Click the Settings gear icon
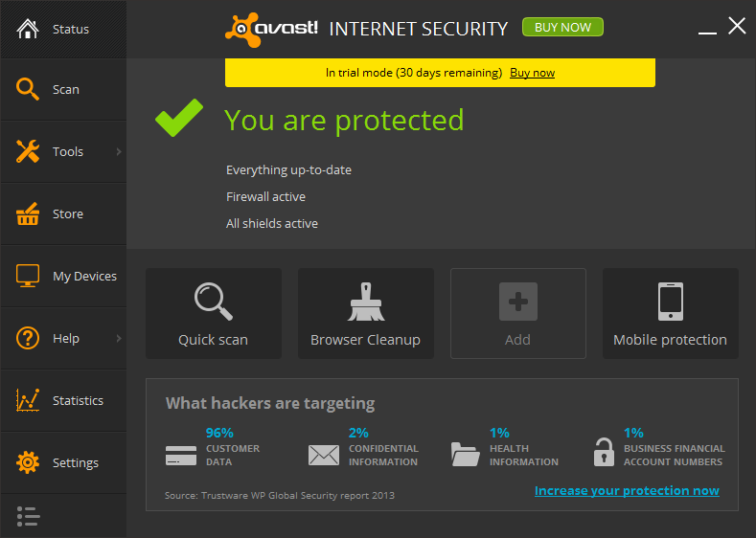The image size is (756, 538). 28,462
